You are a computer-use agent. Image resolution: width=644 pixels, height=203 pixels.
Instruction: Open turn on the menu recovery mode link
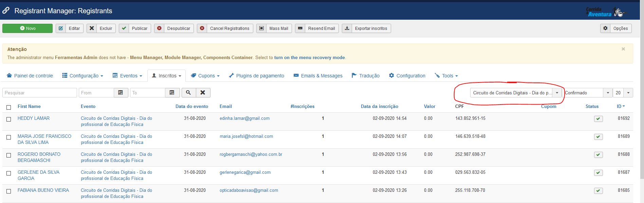coord(309,58)
